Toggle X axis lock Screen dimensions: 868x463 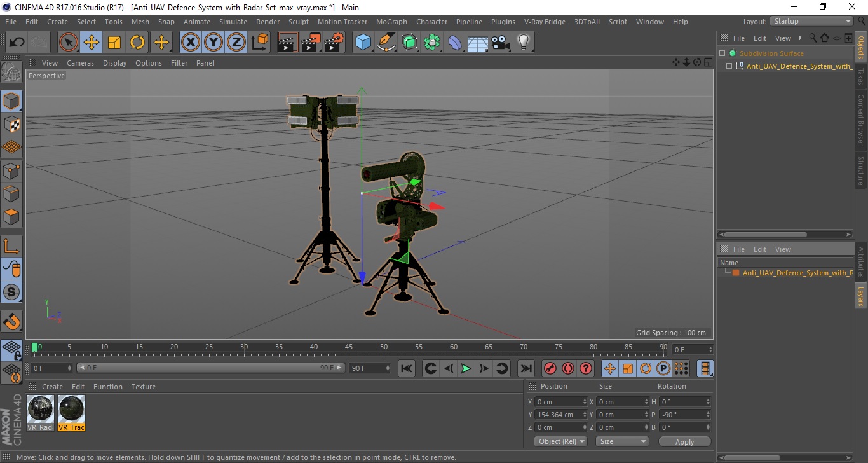pos(191,43)
